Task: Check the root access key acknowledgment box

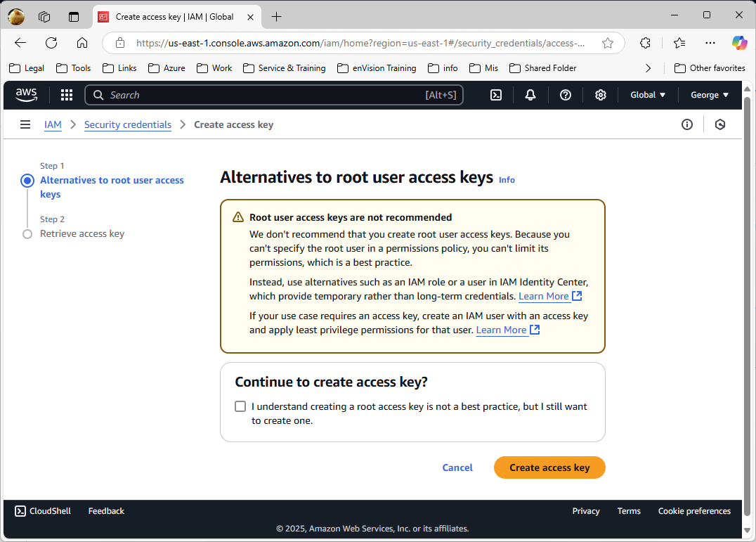Action: pyautogui.click(x=240, y=406)
